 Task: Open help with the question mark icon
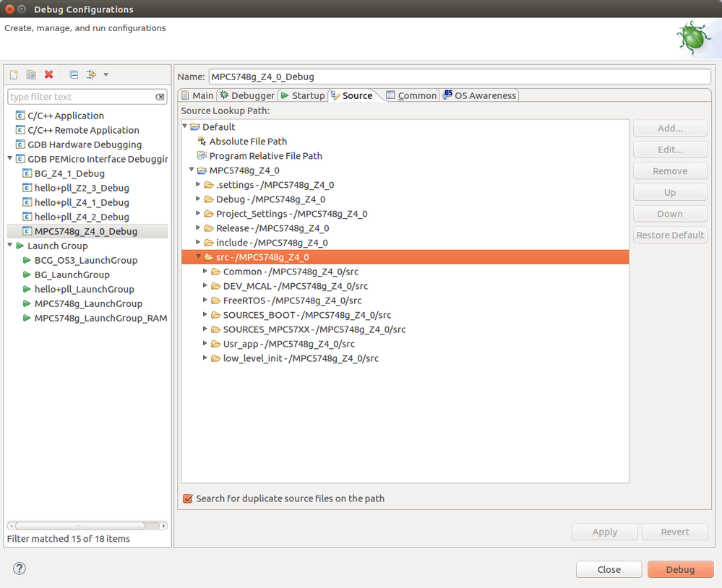tap(20, 568)
